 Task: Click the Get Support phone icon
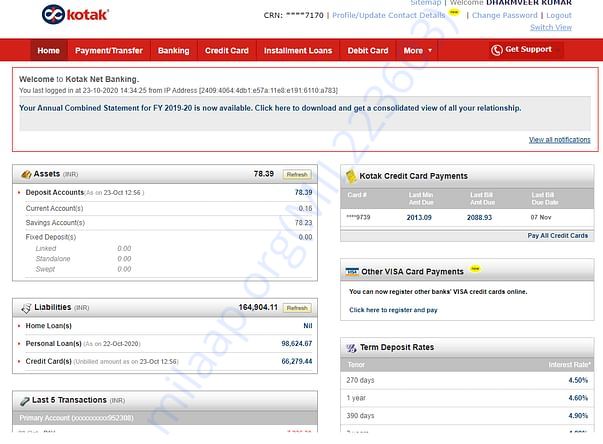(496, 50)
